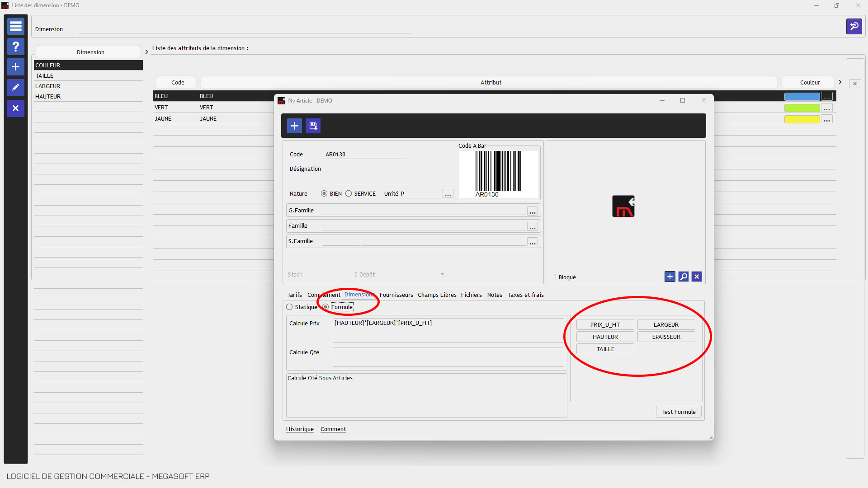868x488 pixels.
Task: Click plus icon in Nv Article toolbar
Action: click(294, 126)
